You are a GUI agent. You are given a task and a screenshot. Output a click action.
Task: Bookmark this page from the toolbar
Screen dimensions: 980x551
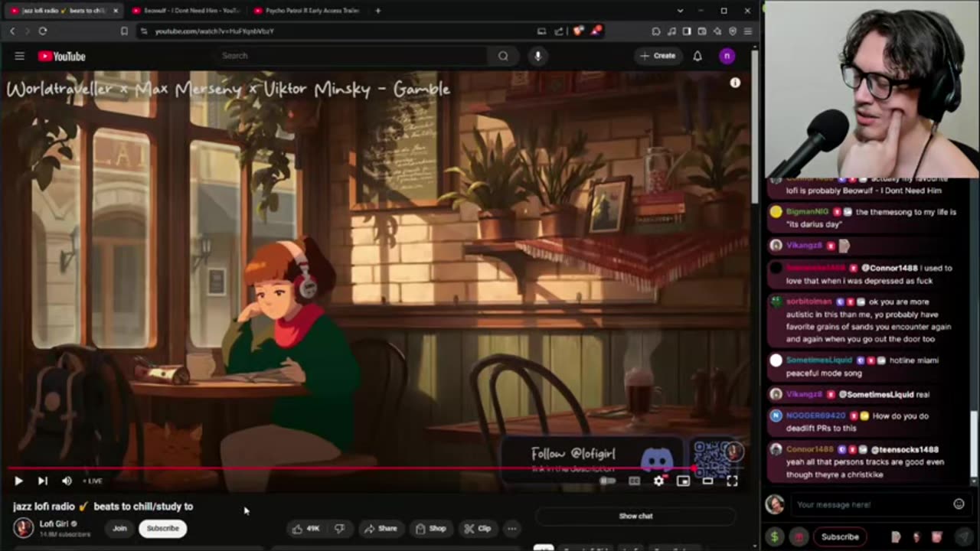point(124,31)
